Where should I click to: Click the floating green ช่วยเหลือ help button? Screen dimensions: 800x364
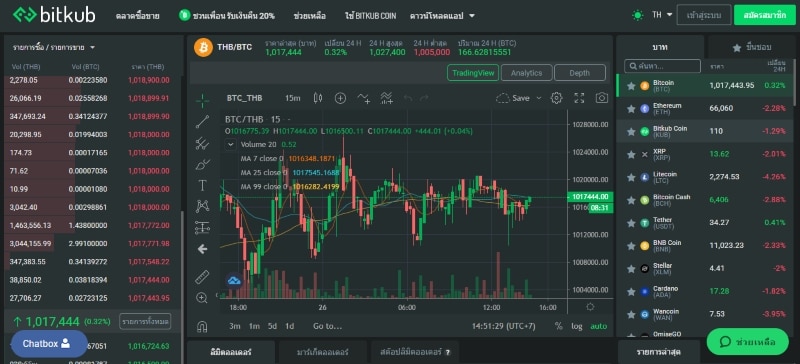pos(747,342)
